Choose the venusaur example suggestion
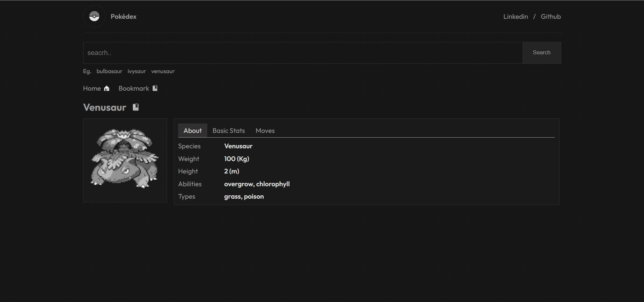The image size is (644, 302). [163, 71]
